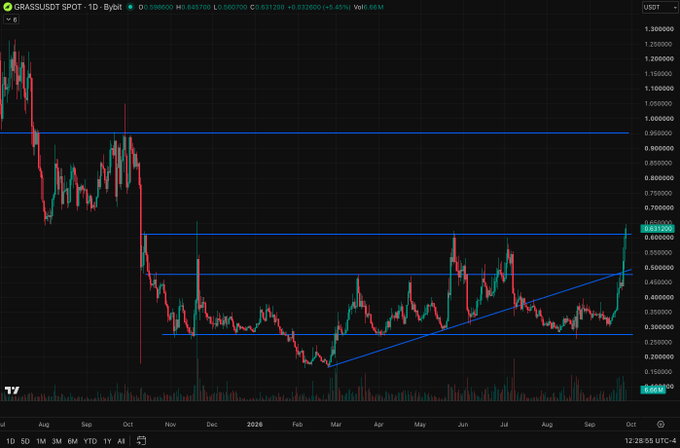Click the Jun label on time axis

point(463,424)
